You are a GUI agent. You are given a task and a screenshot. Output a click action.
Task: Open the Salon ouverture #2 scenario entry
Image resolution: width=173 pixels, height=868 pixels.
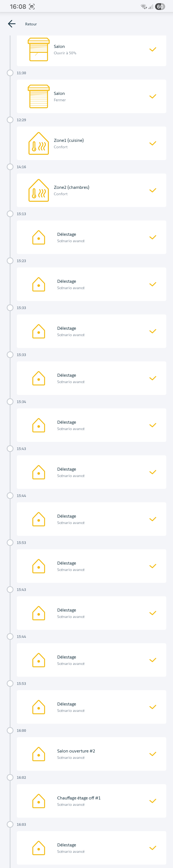pos(91,754)
